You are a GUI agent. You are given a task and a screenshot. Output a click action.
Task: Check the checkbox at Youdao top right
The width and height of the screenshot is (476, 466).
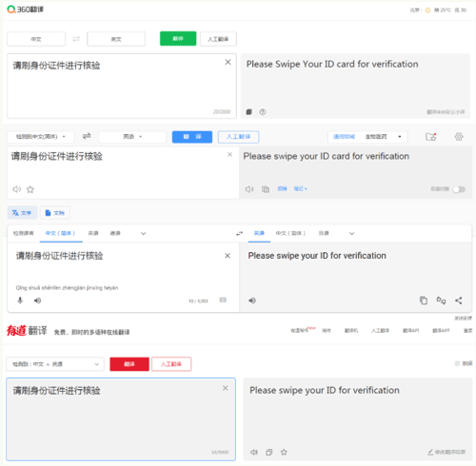point(457,363)
